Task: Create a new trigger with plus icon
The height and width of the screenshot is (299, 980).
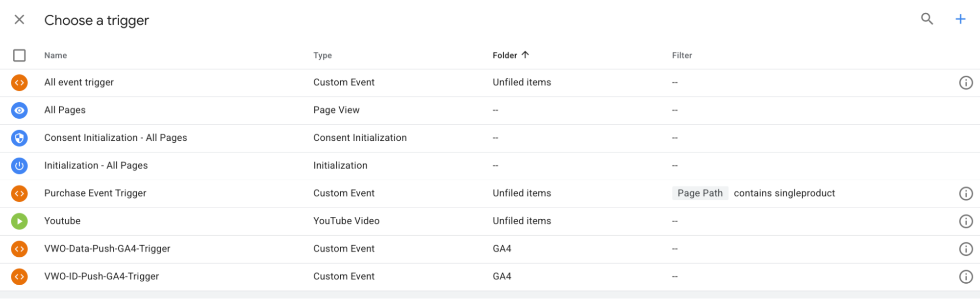Action: 960,19
